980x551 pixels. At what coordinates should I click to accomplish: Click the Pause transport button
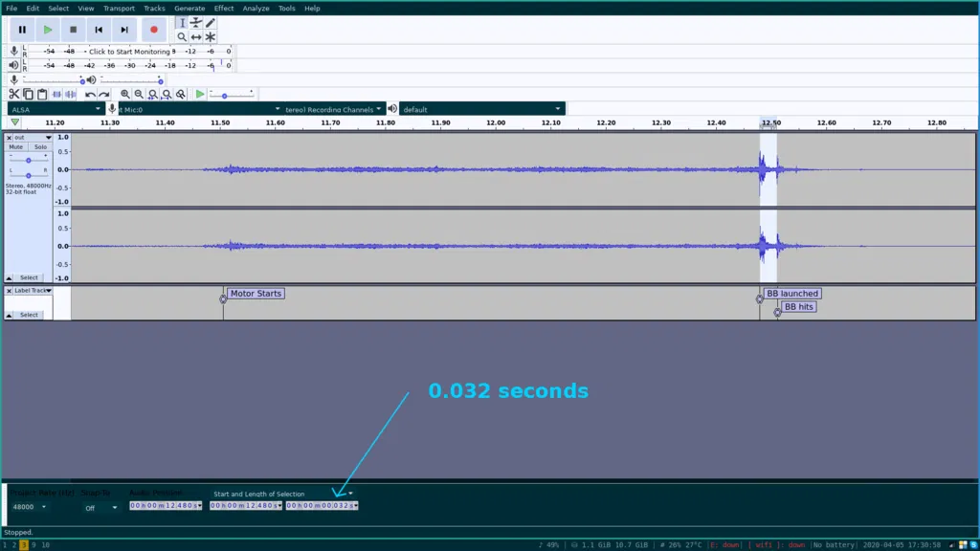[22, 30]
